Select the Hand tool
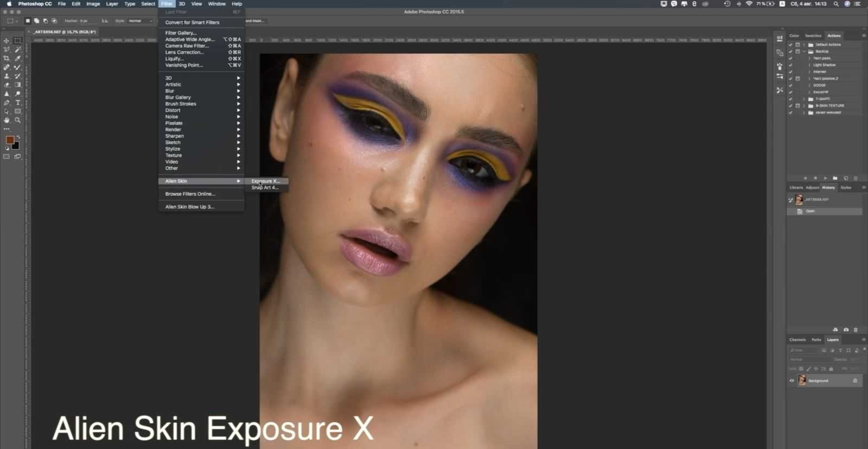Screen dimensions: 868x449 [x=7, y=120]
